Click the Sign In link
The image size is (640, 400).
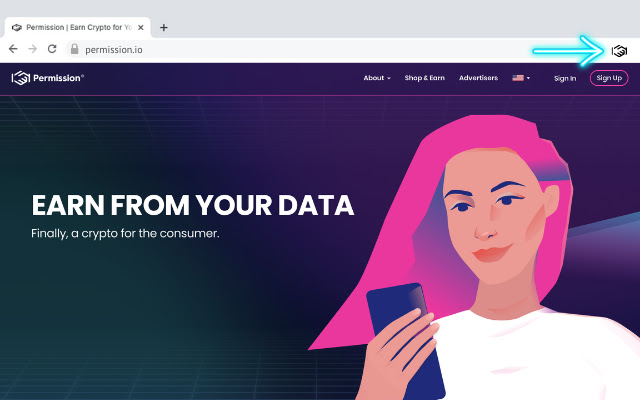(x=565, y=78)
